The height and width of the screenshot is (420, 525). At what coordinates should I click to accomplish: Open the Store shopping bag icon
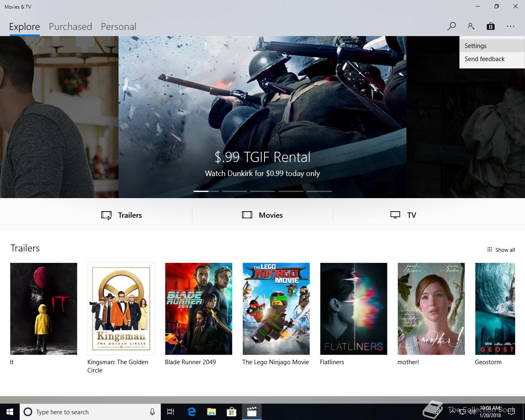(491, 26)
